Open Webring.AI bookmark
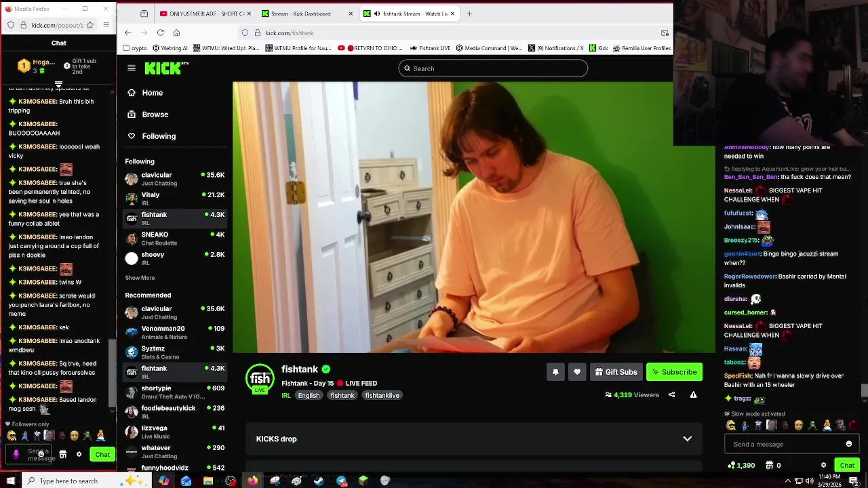The image size is (868, 488). (170, 48)
